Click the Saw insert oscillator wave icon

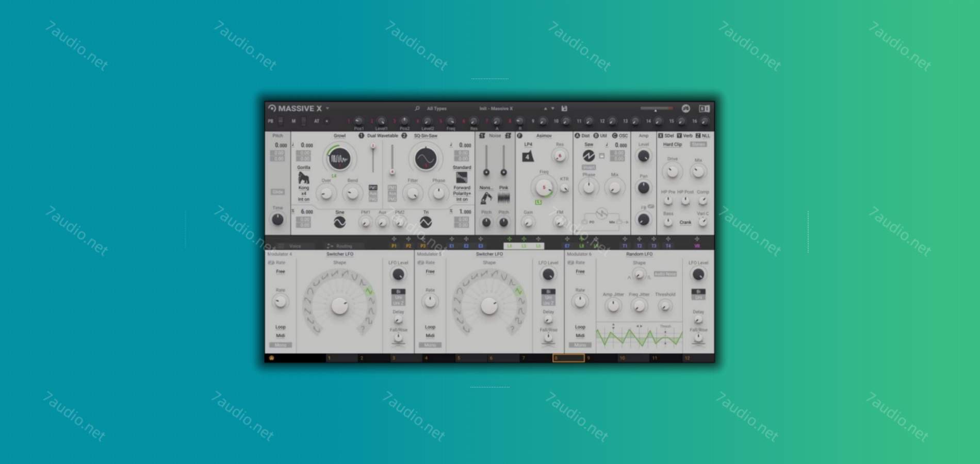pos(589,156)
